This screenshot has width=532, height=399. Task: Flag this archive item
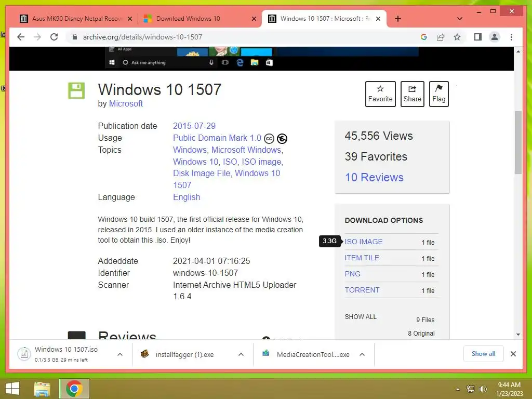coord(438,94)
